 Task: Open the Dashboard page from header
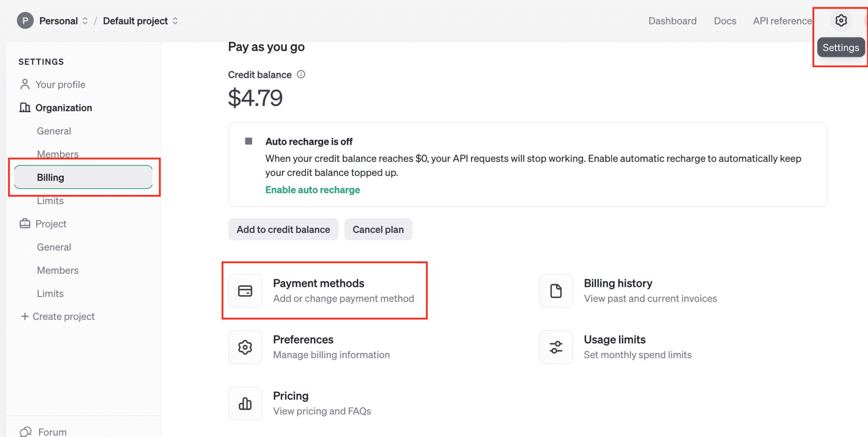pyautogui.click(x=672, y=21)
